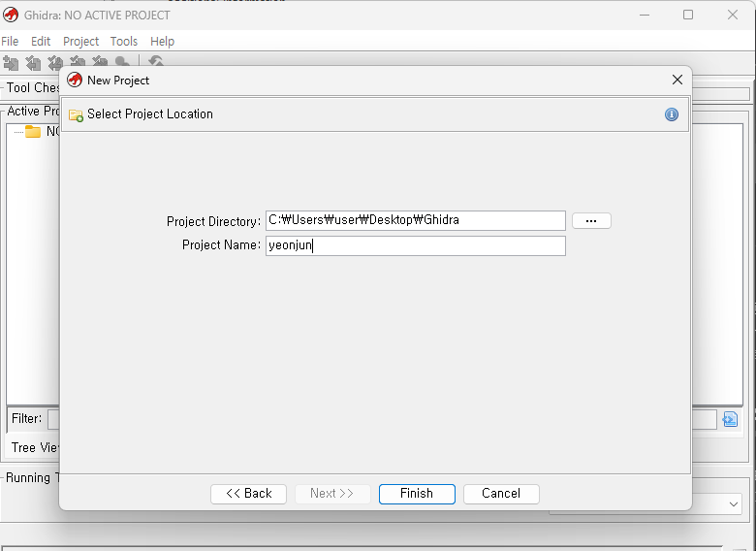Click the Finish button
The height and width of the screenshot is (551, 756).
[417, 494]
